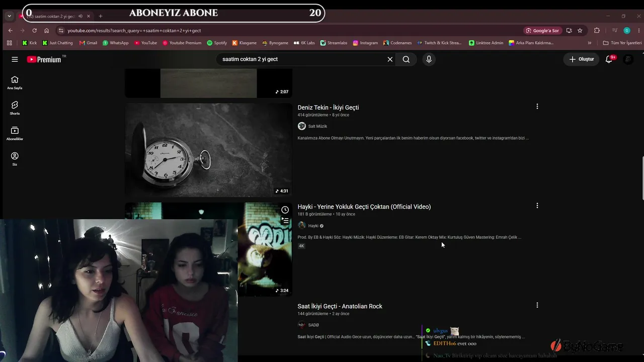Open the Chrome apps grid shortcut
The height and width of the screenshot is (362, 644).
click(9, 43)
